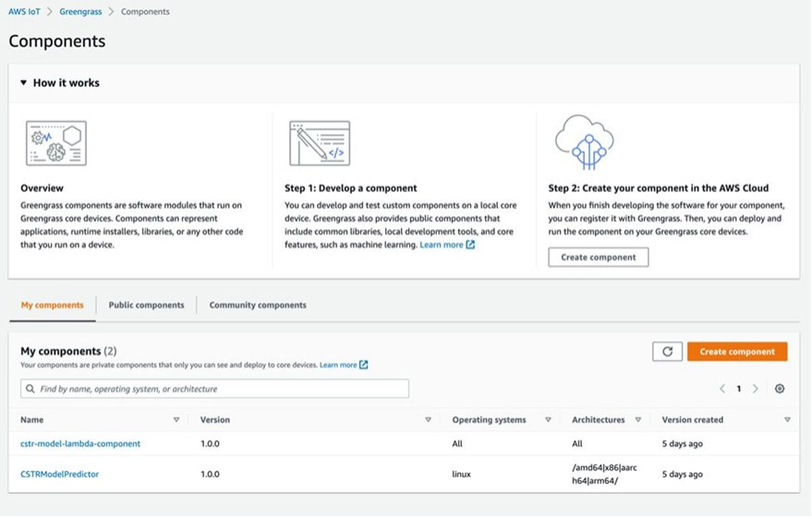The image size is (812, 517).
Task: Open table preferences gear icon
Action: pyautogui.click(x=780, y=389)
